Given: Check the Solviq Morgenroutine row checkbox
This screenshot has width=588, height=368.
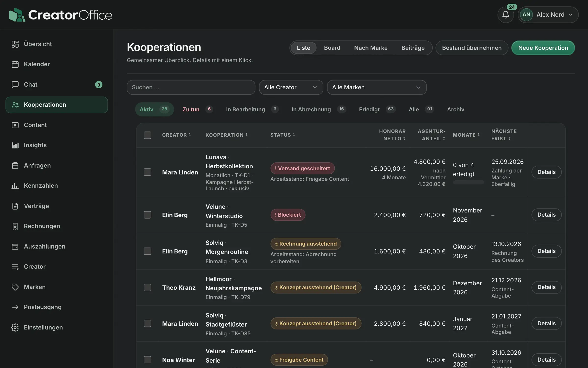Looking at the screenshot, I should point(147,251).
